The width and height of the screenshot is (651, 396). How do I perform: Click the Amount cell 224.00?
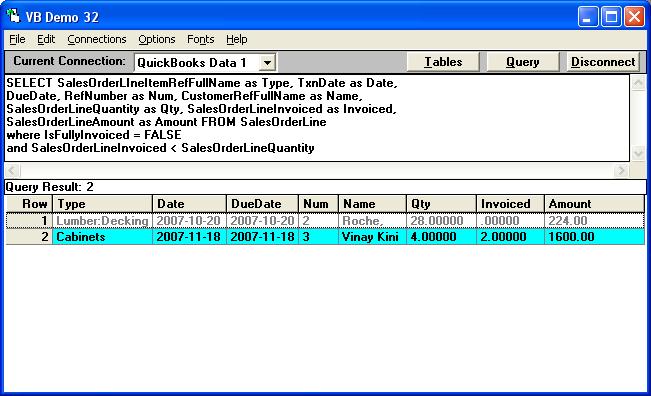pyautogui.click(x=595, y=220)
